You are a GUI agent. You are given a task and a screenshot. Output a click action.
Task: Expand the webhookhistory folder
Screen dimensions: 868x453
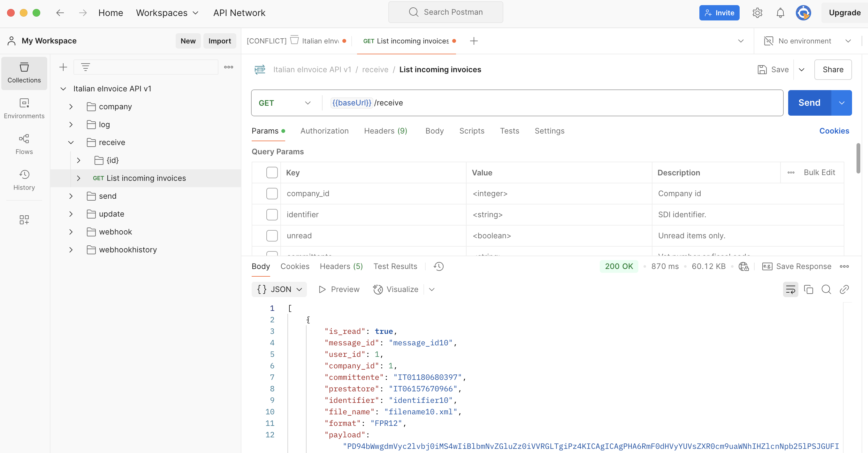(x=71, y=250)
